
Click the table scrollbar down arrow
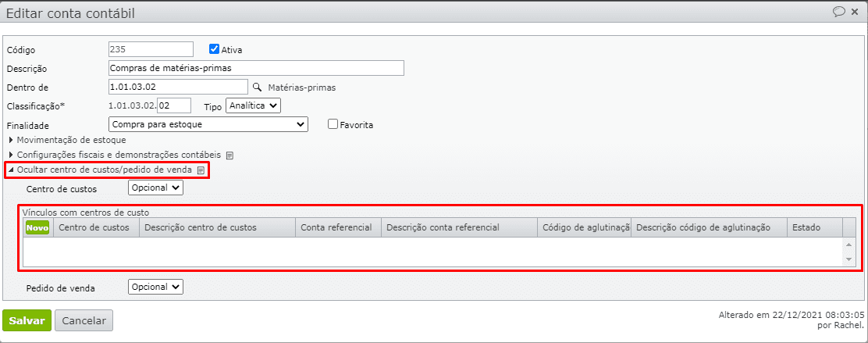pos(850,260)
